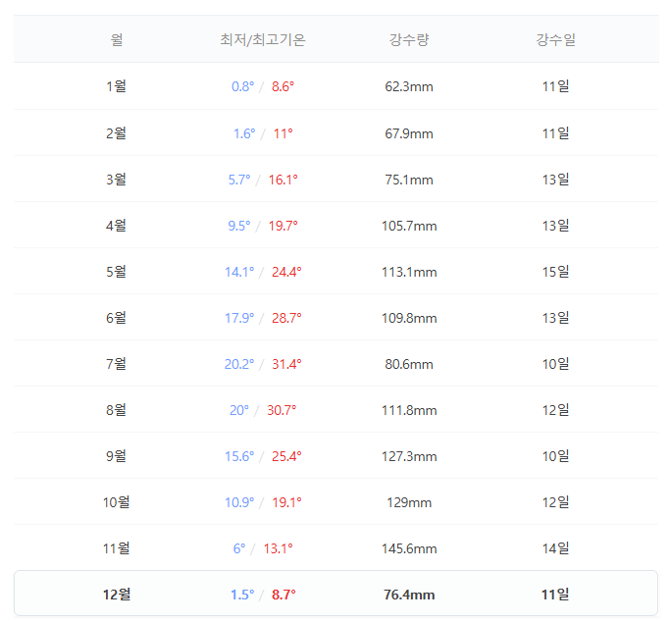This screenshot has width=672, height=622.
Task: Click 13일 rain days in 3월 row
Action: [x=555, y=180]
